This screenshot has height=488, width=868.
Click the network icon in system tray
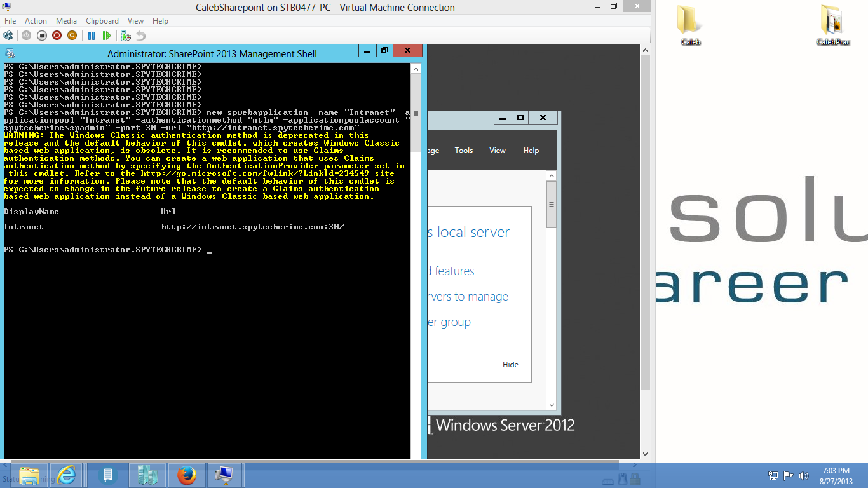(x=773, y=475)
